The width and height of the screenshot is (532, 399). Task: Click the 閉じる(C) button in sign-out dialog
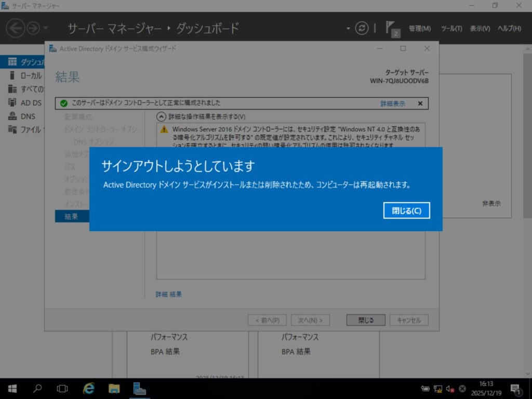[407, 210]
